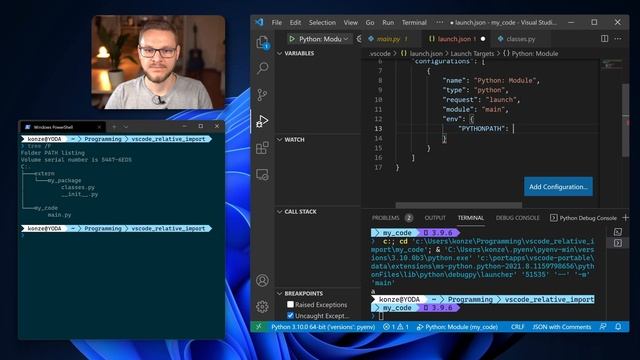Open the Run menu
The image size is (640, 360).
tap(388, 22)
